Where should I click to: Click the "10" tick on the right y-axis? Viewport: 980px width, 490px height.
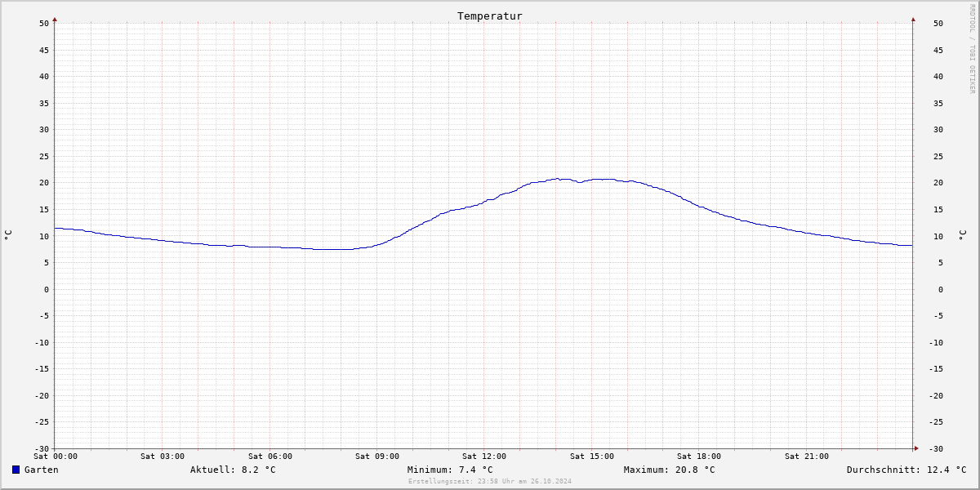[x=938, y=236]
